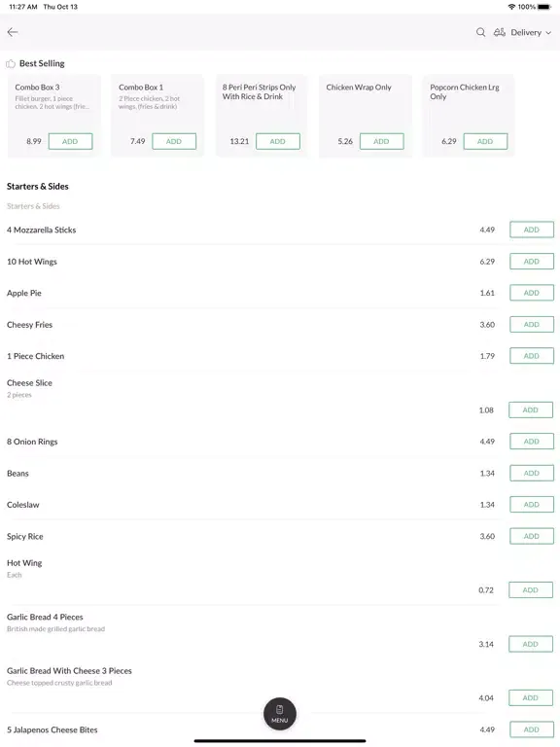Add Combo Box 1 to order
This screenshot has height=747, width=560.
(174, 141)
